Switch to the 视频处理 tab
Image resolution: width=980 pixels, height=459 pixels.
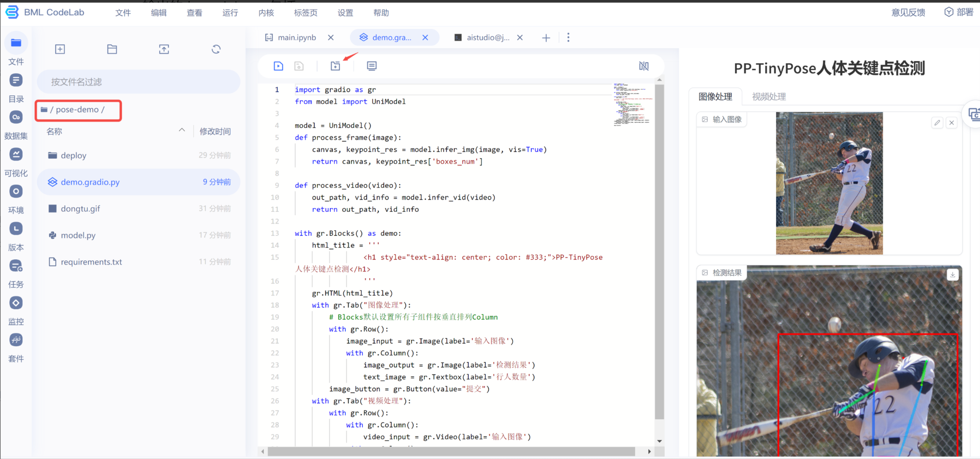769,97
